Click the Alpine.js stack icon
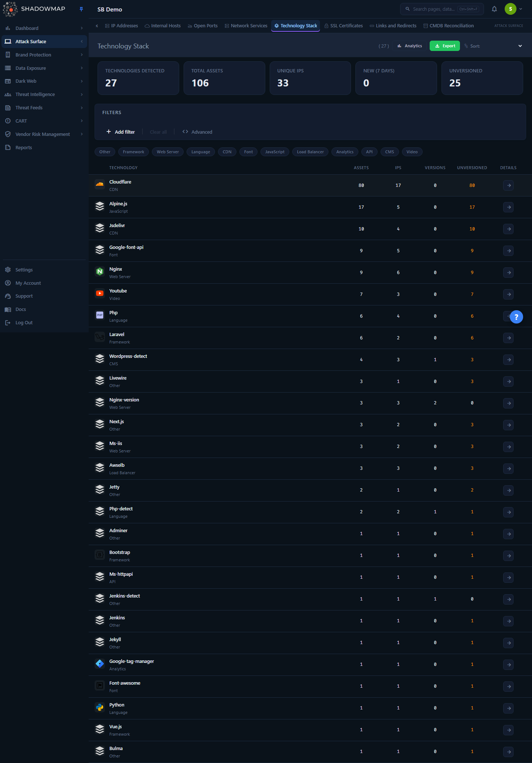The image size is (532, 763). coord(100,206)
